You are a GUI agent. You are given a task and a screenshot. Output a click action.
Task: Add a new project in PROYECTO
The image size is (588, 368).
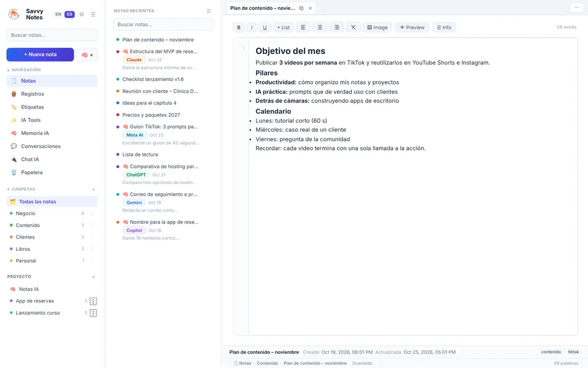(93, 277)
